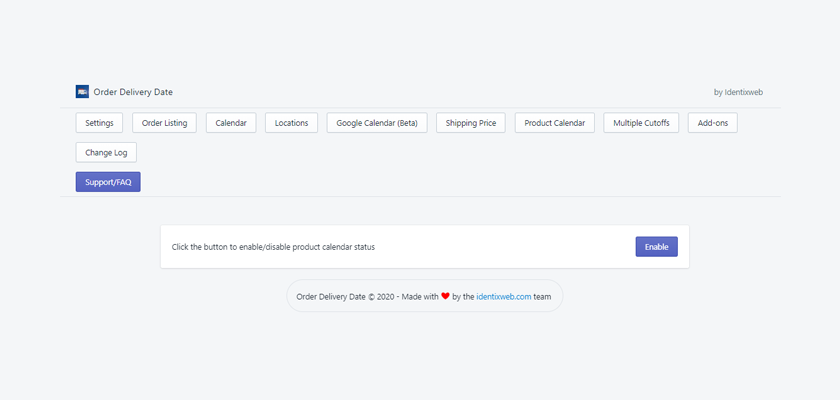Open the Locations section
The height and width of the screenshot is (400, 840).
click(x=291, y=123)
